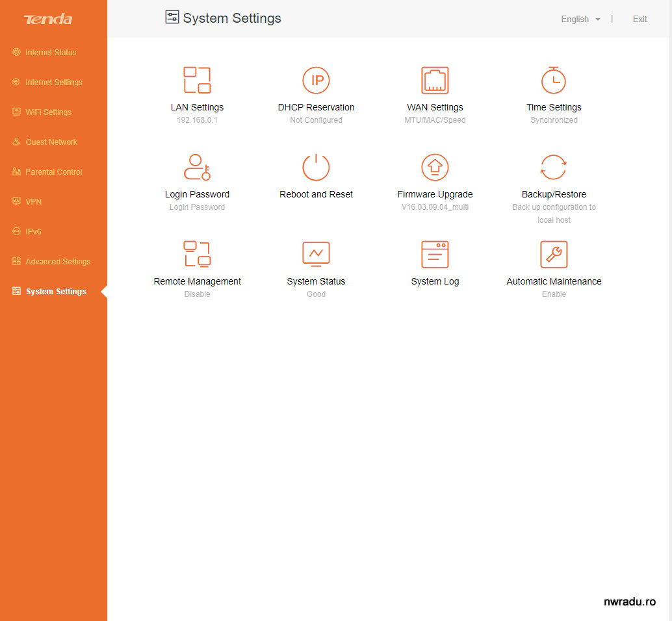
Task: Click the DHCP Reservation IP icon
Action: (316, 81)
